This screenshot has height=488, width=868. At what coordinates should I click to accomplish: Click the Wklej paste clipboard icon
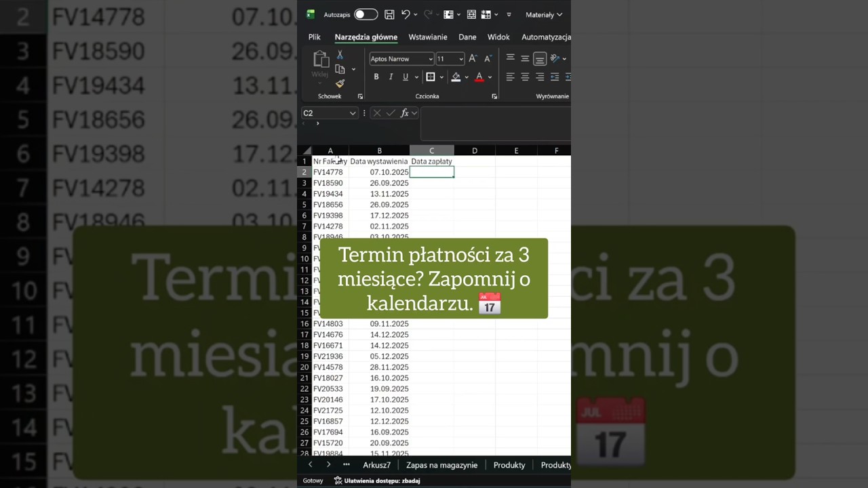coord(320,60)
